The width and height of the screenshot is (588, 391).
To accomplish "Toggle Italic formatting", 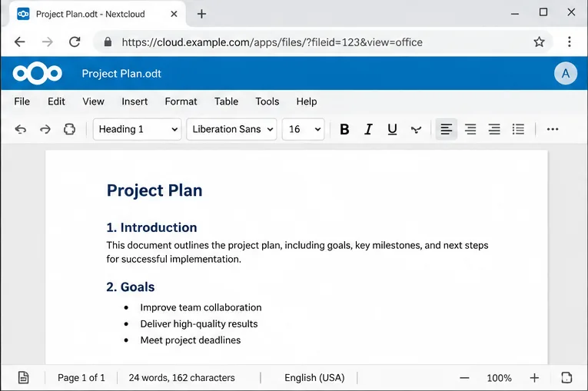I will click(x=368, y=129).
